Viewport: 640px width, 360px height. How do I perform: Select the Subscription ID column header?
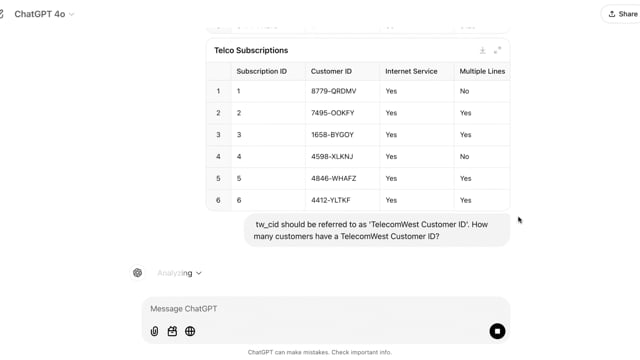tap(262, 71)
